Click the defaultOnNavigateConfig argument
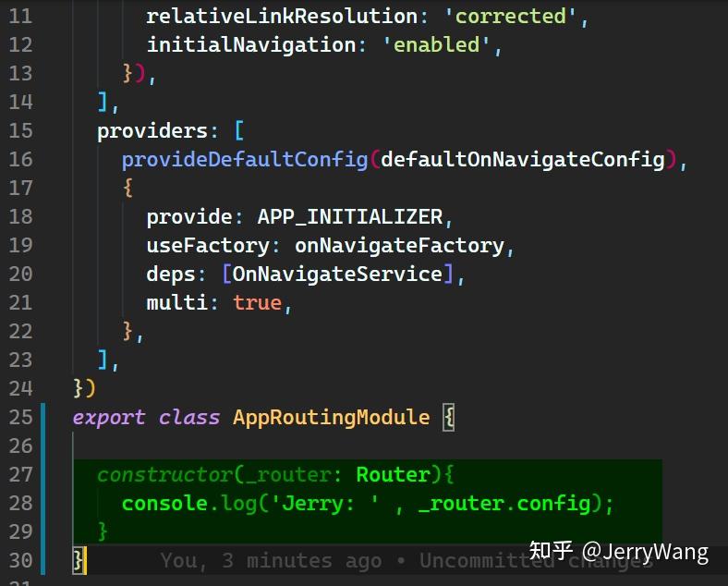The width and height of the screenshot is (728, 586). [523, 160]
